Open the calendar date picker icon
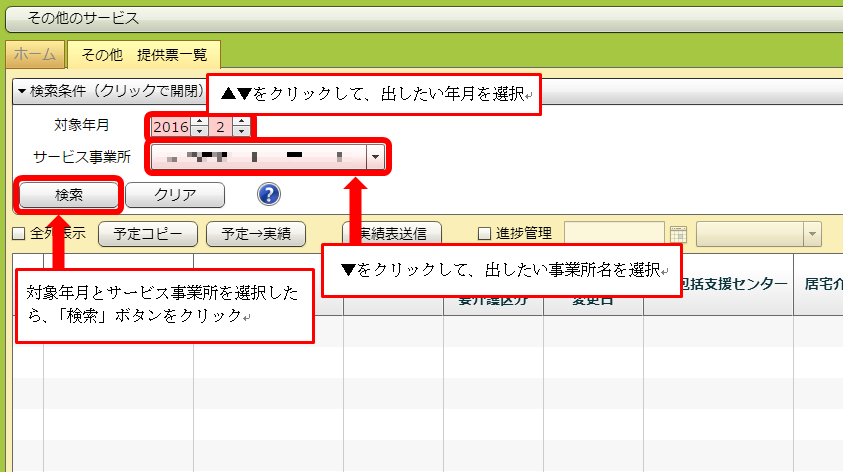Viewport: 843px width, 472px height. pos(678,234)
